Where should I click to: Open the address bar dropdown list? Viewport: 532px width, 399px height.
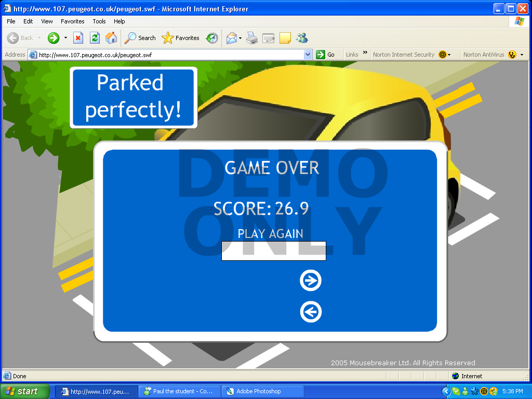click(308, 55)
